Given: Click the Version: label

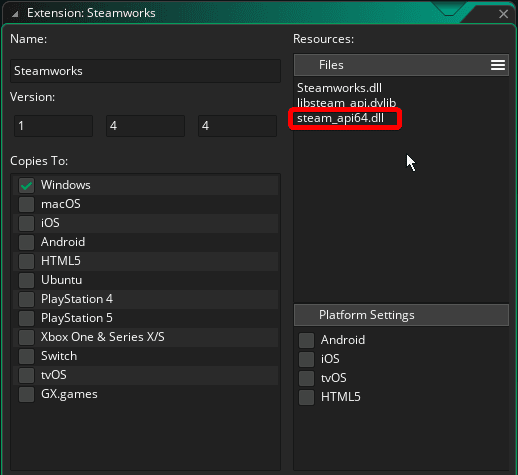Looking at the screenshot, I should pyautogui.click(x=32, y=97).
